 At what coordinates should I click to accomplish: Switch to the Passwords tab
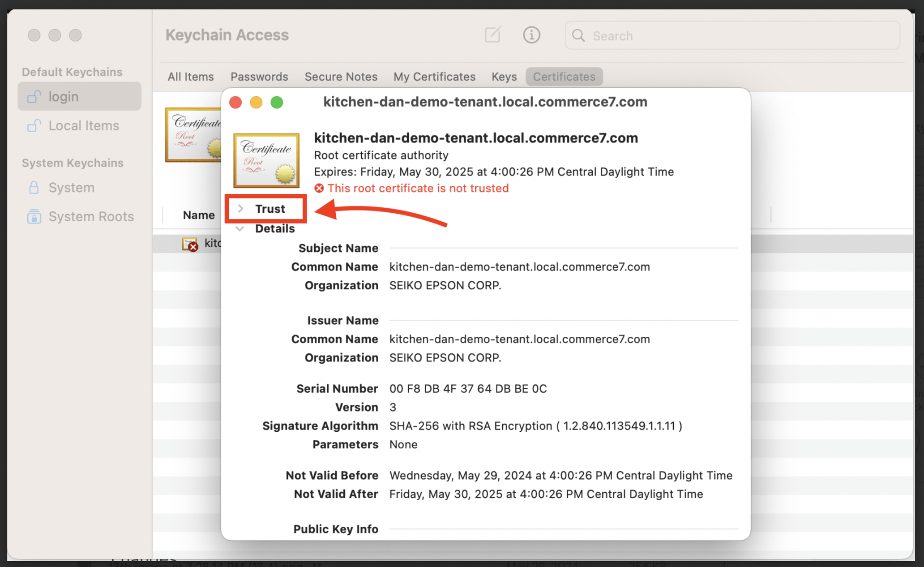[x=259, y=77]
